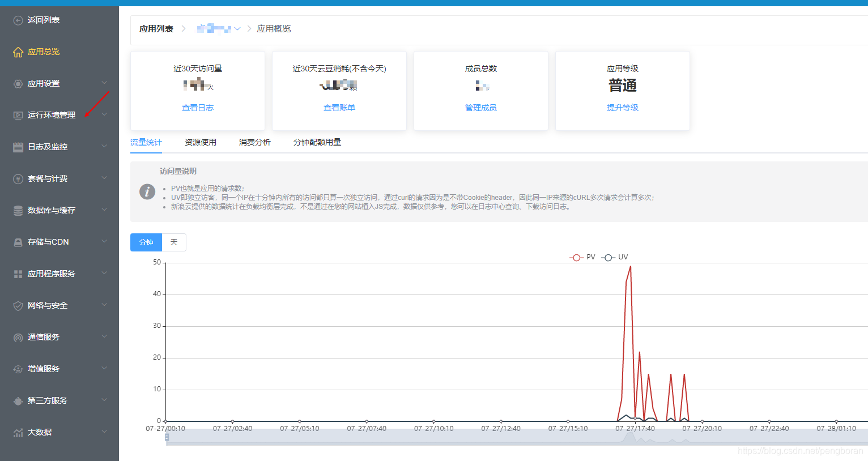Switch to the 分钟配额用量 tab
The width and height of the screenshot is (868, 461).
click(317, 142)
